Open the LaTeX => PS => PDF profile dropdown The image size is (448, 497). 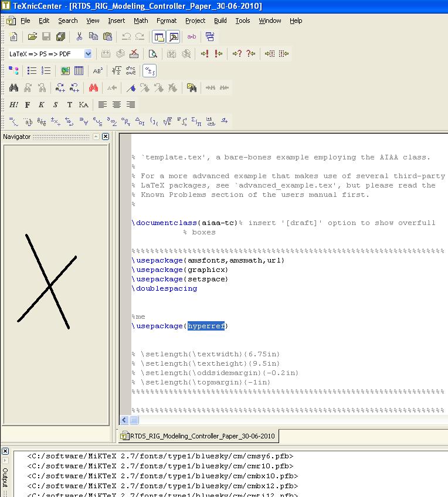[x=88, y=54]
